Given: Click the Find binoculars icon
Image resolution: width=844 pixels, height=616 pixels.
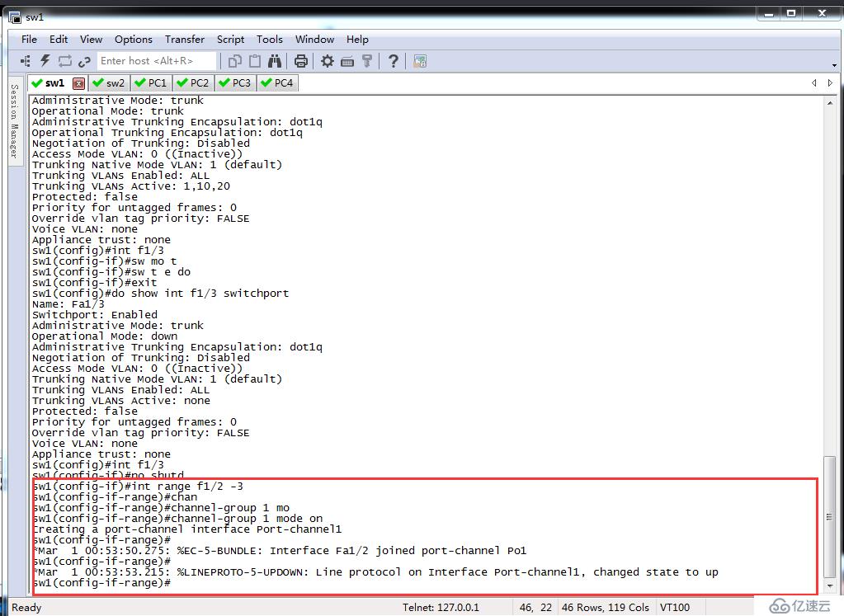Looking at the screenshot, I should tap(275, 61).
